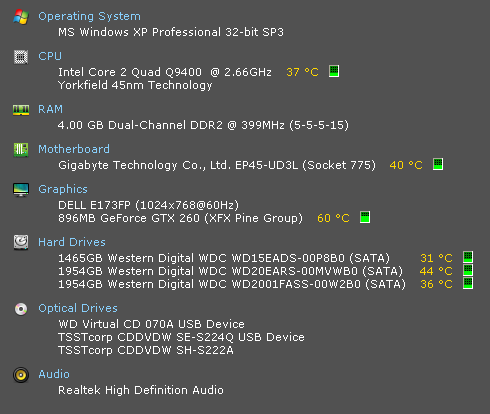Image resolution: width=490 pixels, height=414 pixels.
Task: Open the Graphics section heading
Action: point(63,189)
